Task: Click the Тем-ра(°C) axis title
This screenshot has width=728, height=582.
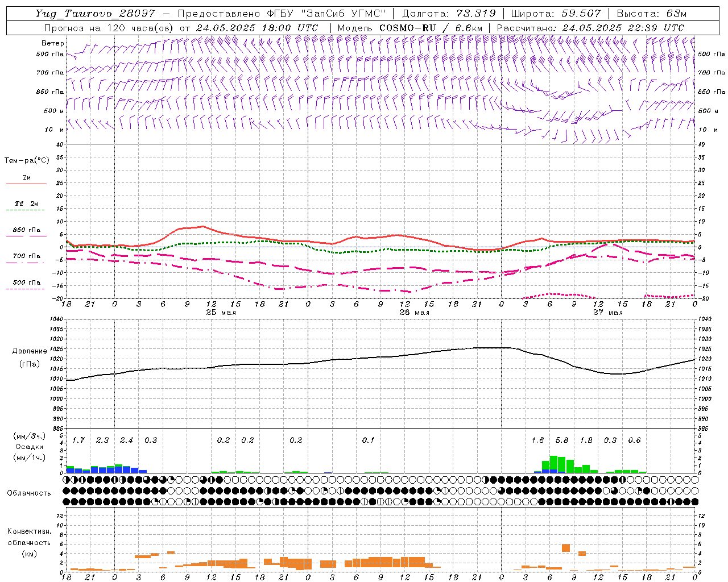Action: (x=27, y=161)
